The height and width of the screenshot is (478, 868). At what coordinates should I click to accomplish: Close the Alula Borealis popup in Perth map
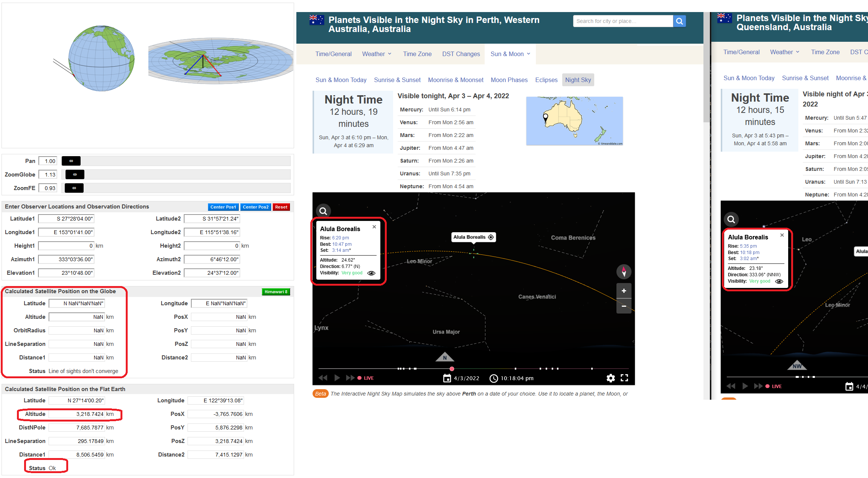[374, 227]
